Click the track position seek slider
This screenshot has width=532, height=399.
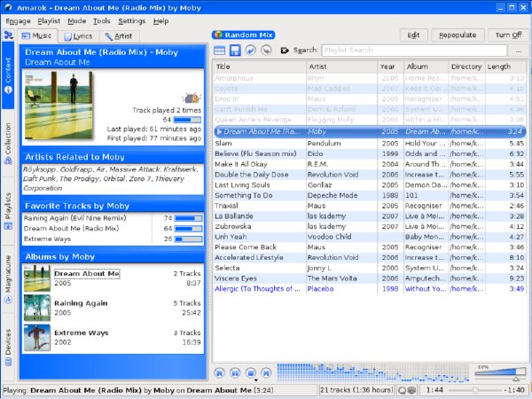point(474,390)
